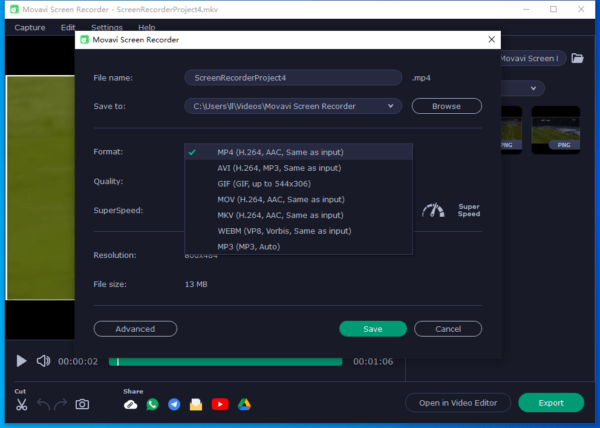Click the Browse button
The image size is (600, 428).
click(447, 106)
